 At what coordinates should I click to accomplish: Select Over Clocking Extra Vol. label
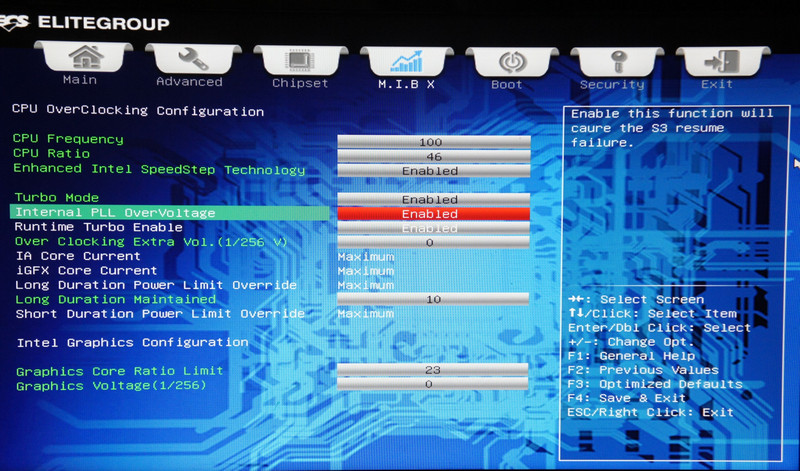pyautogui.click(x=151, y=241)
